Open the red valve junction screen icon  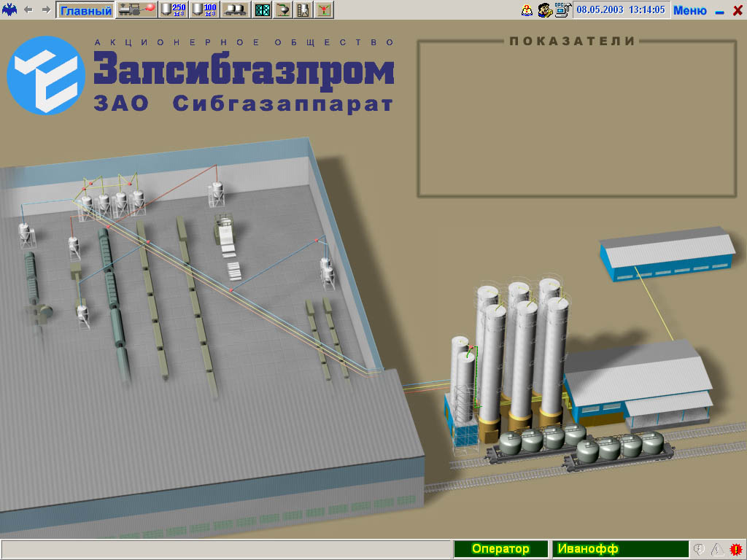324,9
